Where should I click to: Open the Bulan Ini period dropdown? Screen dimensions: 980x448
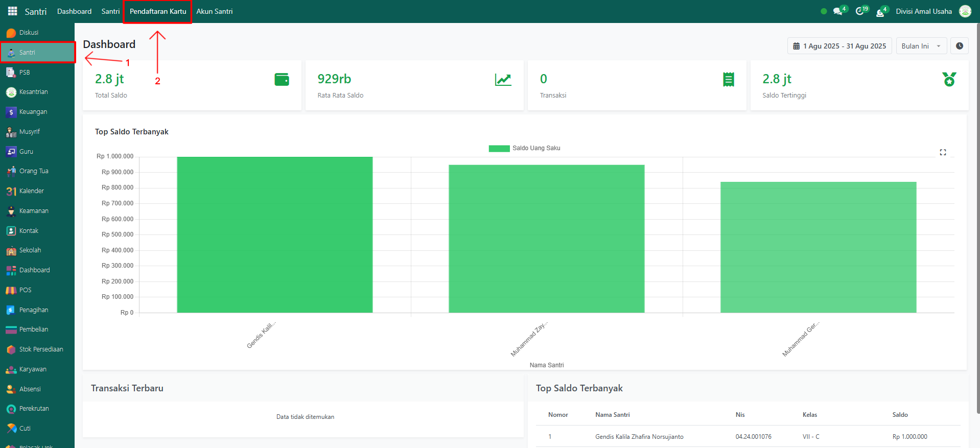[921, 46]
